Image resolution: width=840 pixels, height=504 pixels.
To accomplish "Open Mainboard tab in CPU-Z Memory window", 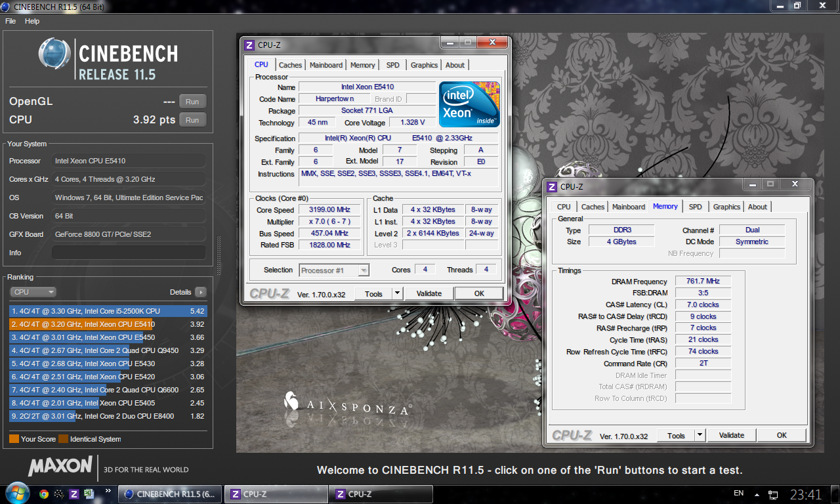I will 629,207.
